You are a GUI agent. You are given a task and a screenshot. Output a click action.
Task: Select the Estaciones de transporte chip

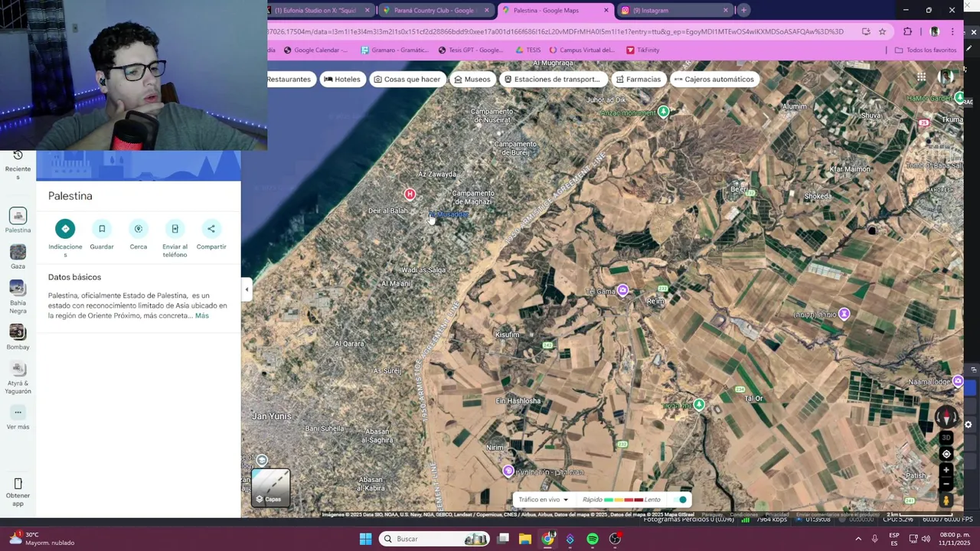pos(552,79)
